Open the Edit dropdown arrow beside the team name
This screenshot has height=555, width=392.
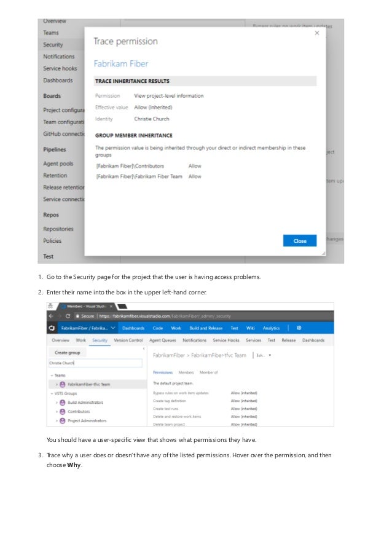270,355
